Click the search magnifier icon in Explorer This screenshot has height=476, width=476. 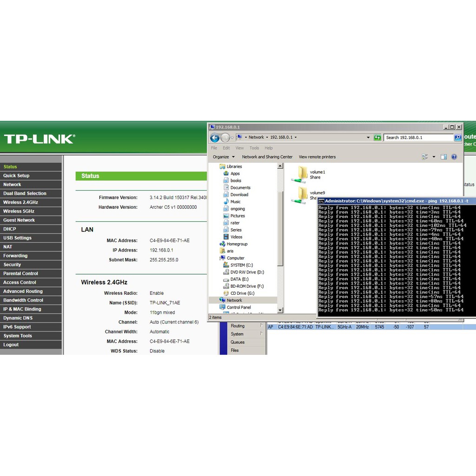click(457, 138)
